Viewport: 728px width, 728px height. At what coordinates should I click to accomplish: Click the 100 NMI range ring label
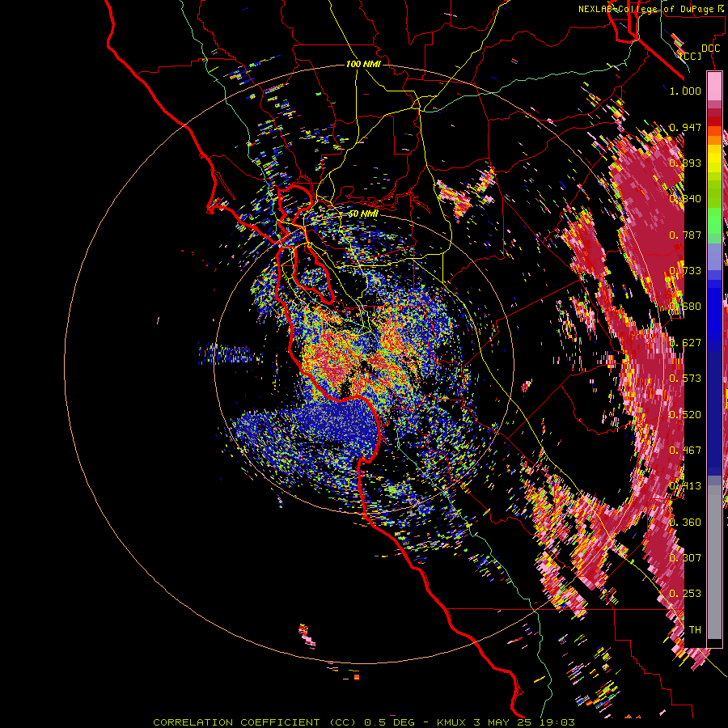[x=363, y=64]
